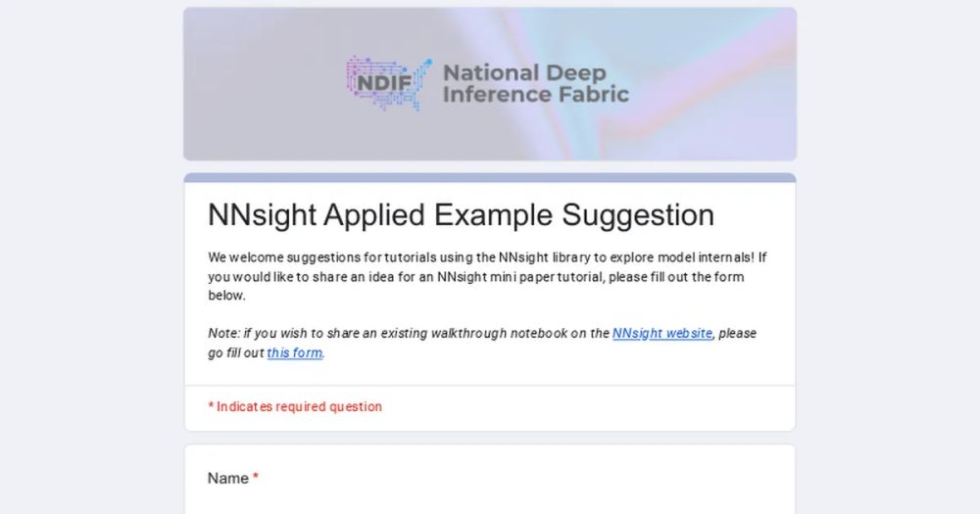980x514 pixels.
Task: Click the National Deep Inference Fabric banner text
Action: (536, 83)
